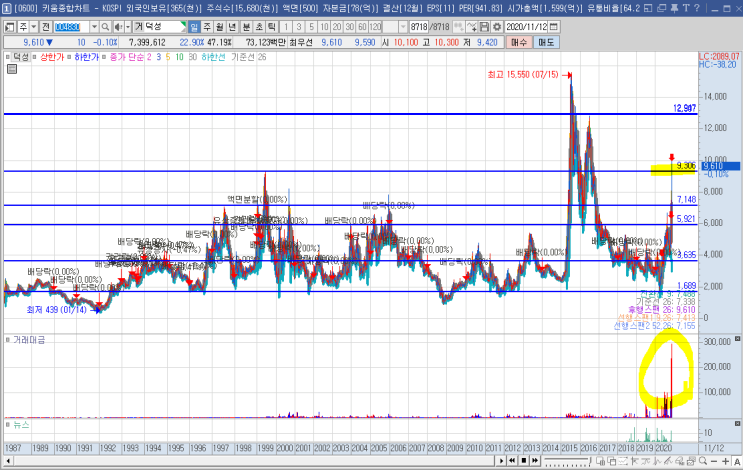This screenshot has width=743, height=470.
Task: Select second (초) chart period
Action: click(259, 27)
